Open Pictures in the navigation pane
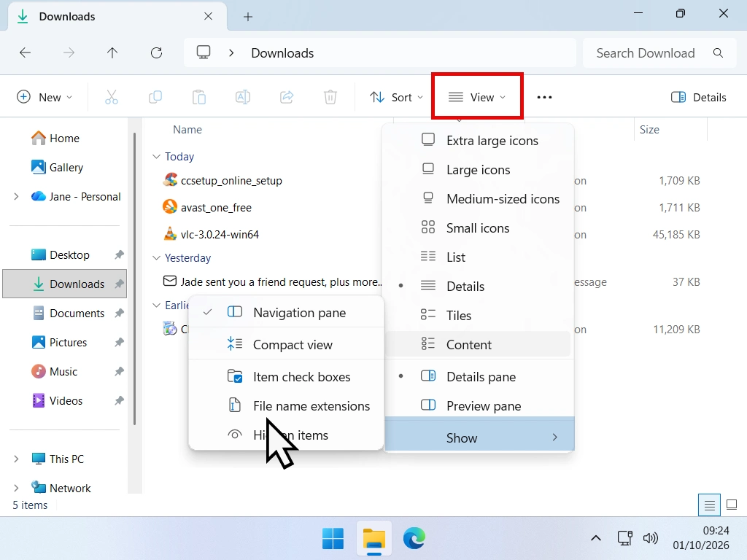 pos(64,343)
